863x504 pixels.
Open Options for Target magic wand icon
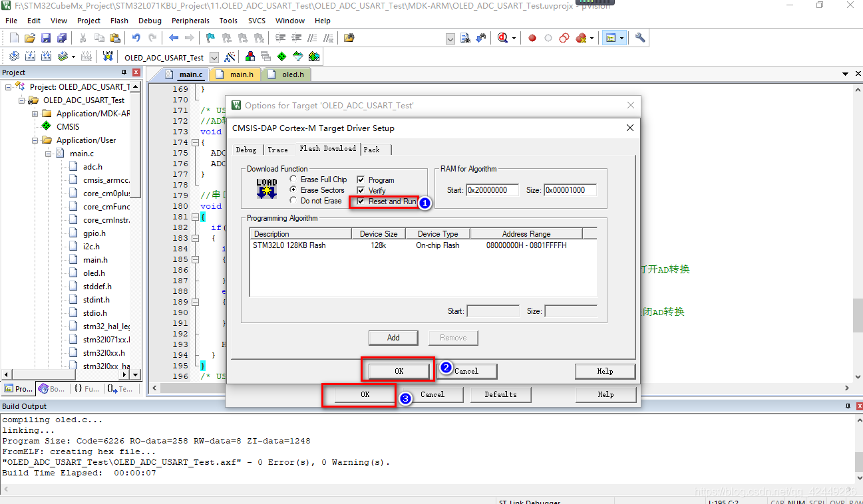coord(230,57)
